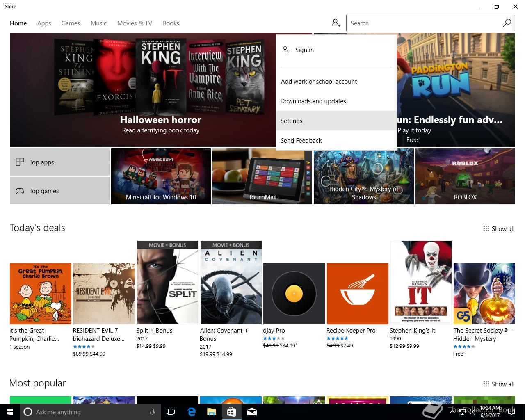Open the ROBLOX tile
The image size is (525, 420).
pyautogui.click(x=465, y=176)
